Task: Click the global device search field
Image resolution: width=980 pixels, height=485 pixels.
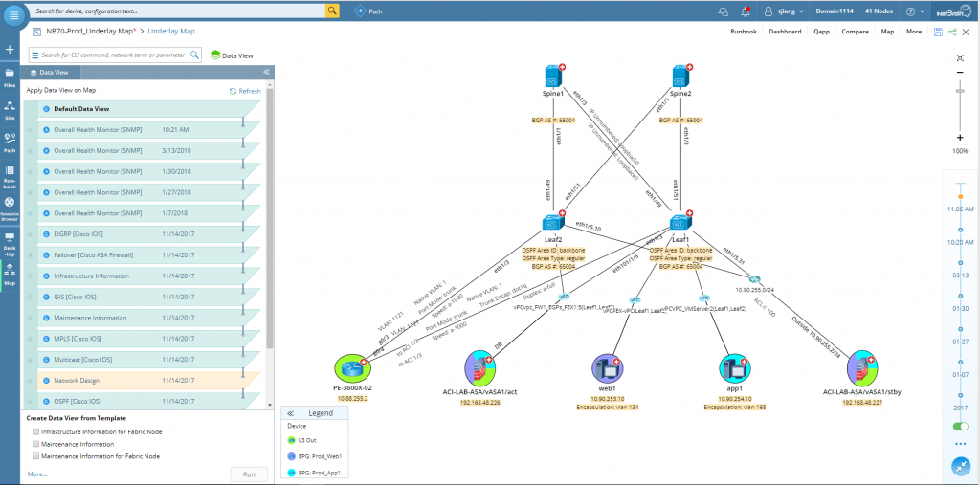Action: [x=179, y=11]
